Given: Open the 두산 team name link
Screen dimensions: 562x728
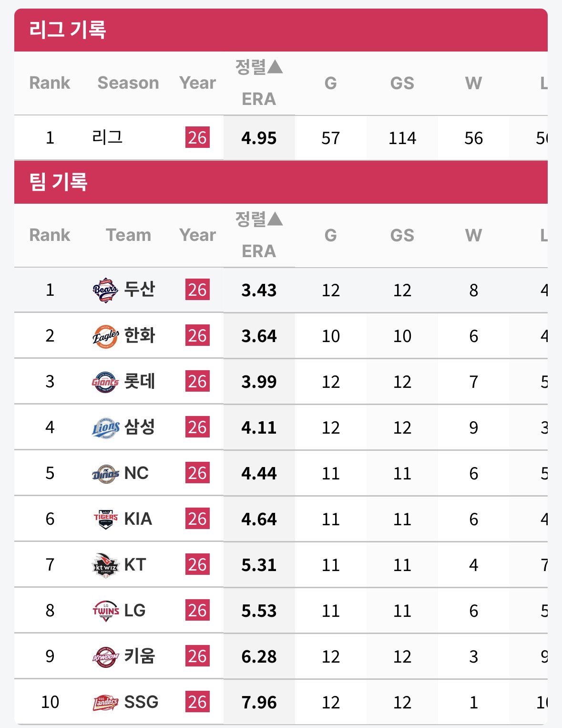Looking at the screenshot, I should [x=140, y=289].
